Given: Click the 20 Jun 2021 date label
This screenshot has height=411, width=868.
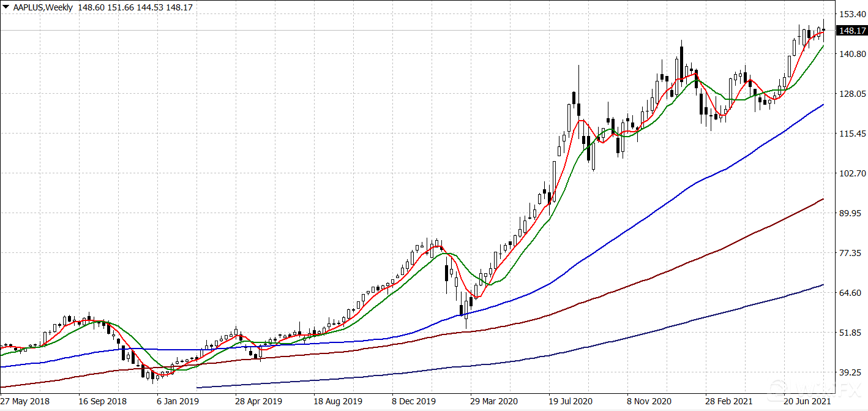Looking at the screenshot, I should pos(807,401).
